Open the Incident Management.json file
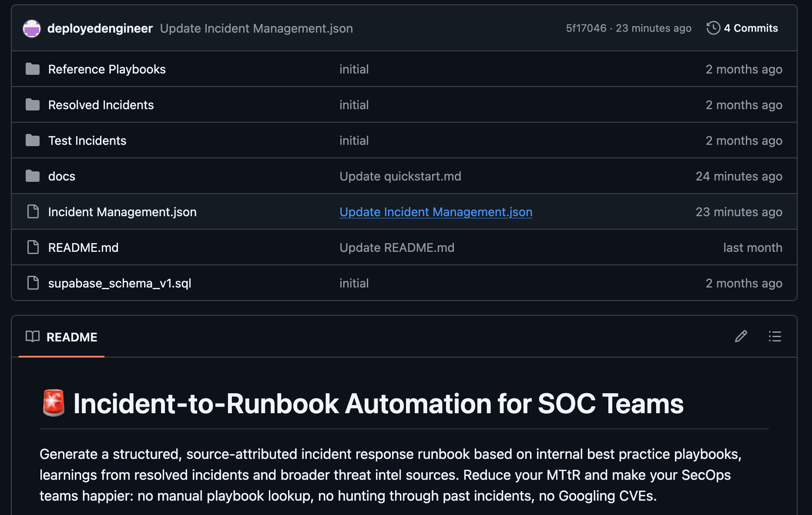Screen dimensions: 812x515 (x=122, y=212)
